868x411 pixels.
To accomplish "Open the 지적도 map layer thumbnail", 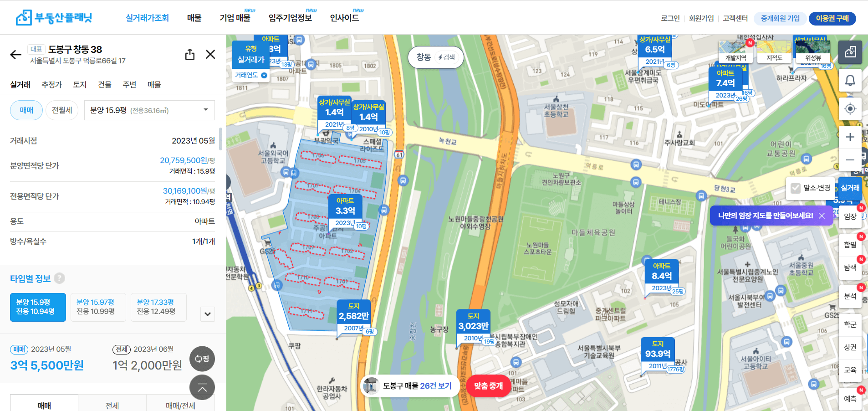I will (x=774, y=51).
